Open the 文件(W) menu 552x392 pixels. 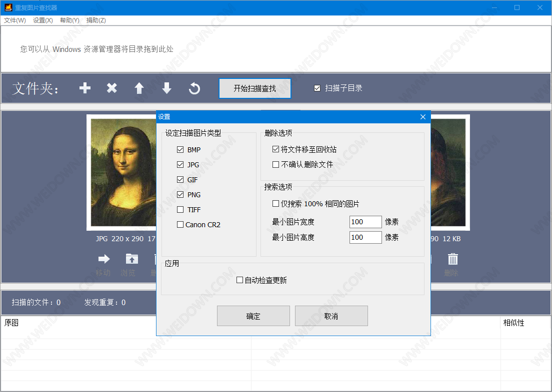[15, 20]
